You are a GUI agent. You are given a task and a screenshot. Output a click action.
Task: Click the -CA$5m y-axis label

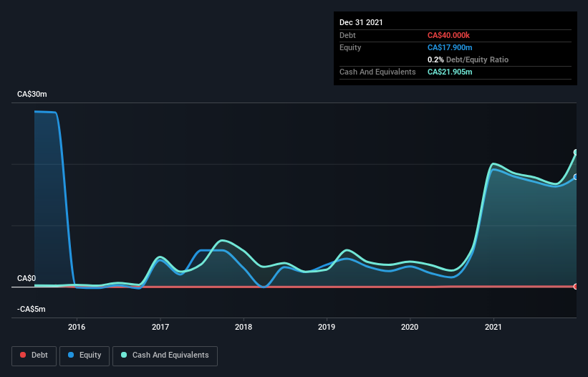(31, 309)
